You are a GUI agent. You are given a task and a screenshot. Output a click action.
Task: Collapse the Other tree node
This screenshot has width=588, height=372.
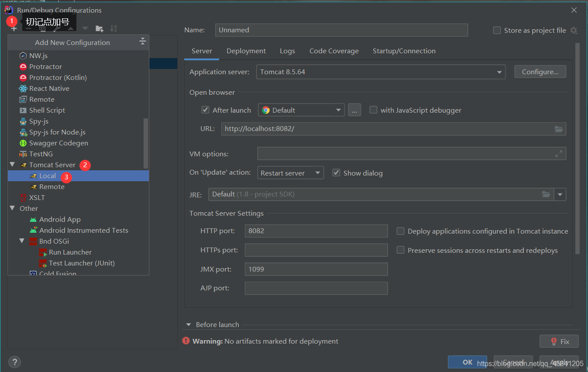coord(12,208)
